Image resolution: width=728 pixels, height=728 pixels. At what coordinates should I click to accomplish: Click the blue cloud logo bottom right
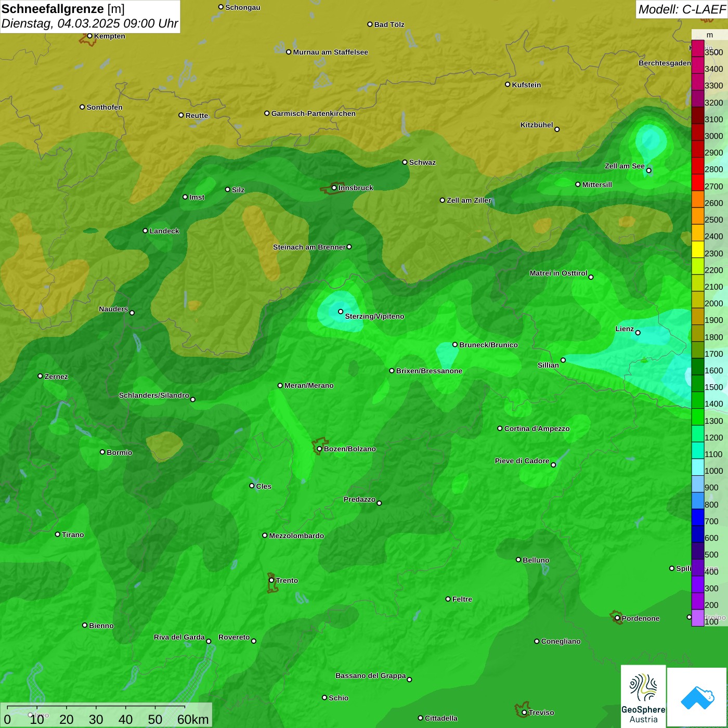pyautogui.click(x=697, y=697)
